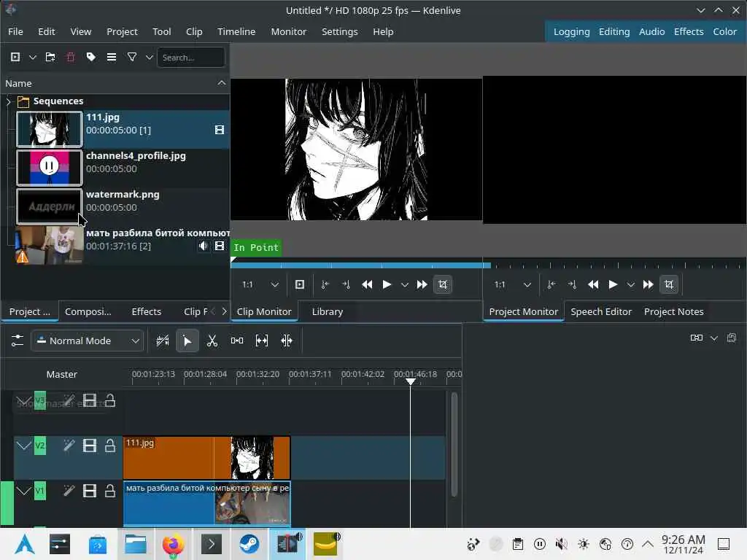Switch to the Speech Editor tab
The width and height of the screenshot is (747, 560).
coord(601,311)
